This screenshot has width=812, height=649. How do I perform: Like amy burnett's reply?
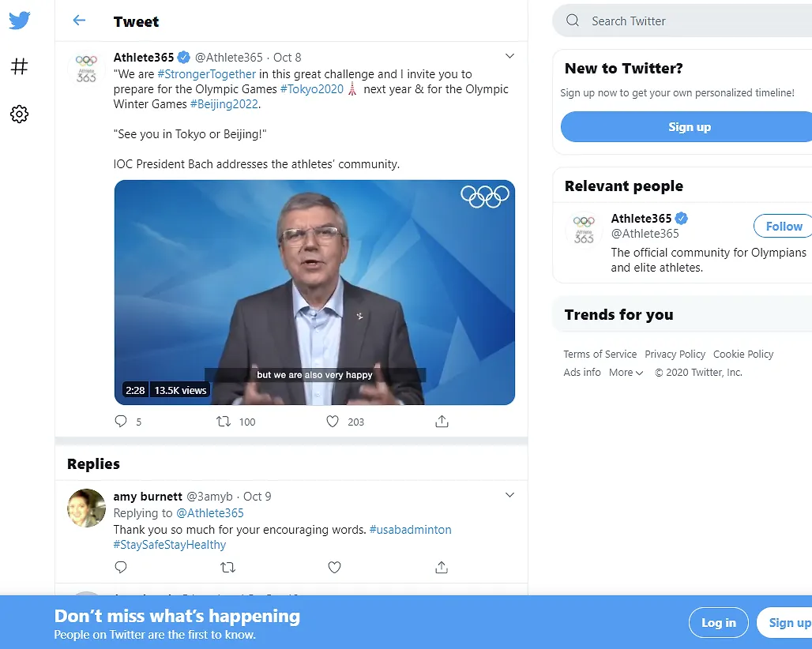(334, 567)
